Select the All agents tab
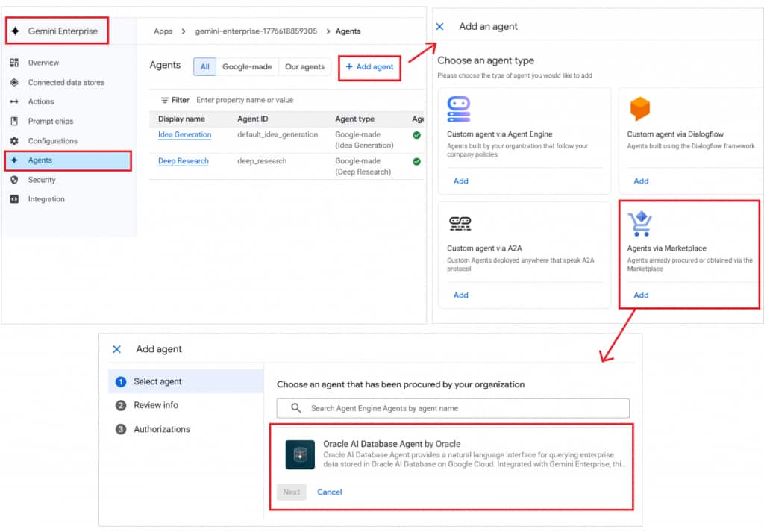This screenshot has height=532, width=764. 204,66
